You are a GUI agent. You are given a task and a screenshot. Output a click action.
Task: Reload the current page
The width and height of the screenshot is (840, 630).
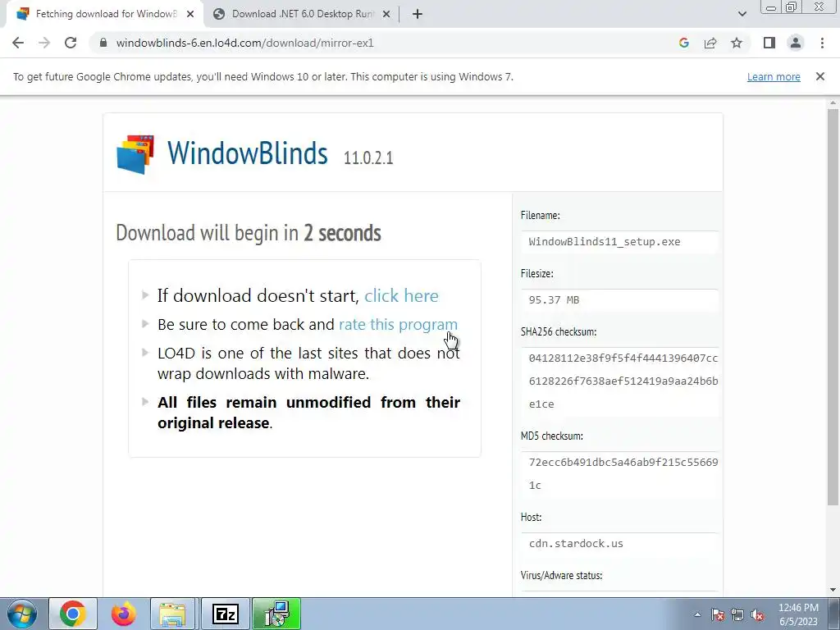[x=71, y=43]
